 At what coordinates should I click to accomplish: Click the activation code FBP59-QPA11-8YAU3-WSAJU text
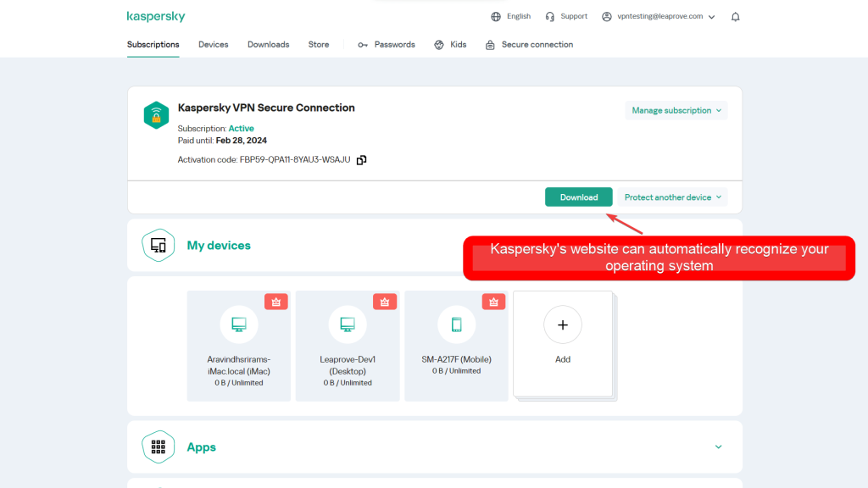click(x=295, y=160)
